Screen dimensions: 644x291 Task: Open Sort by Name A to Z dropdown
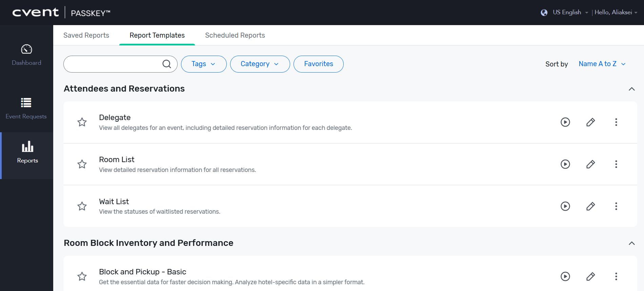pos(602,64)
